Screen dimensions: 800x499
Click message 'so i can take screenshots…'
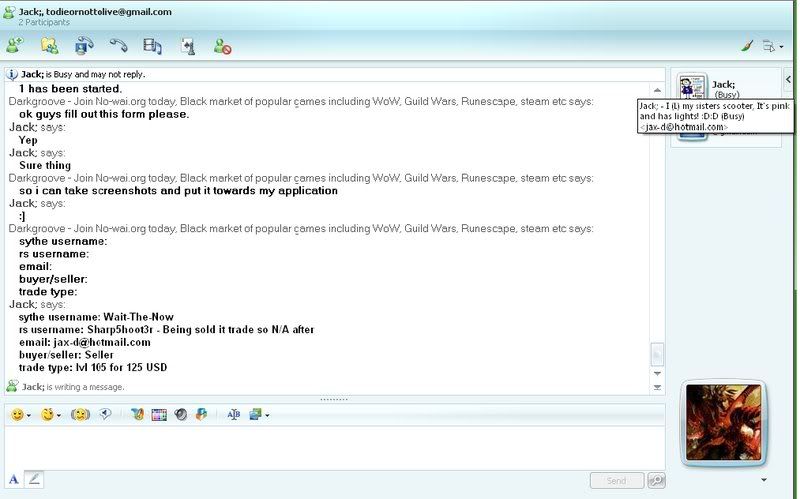tap(179, 191)
